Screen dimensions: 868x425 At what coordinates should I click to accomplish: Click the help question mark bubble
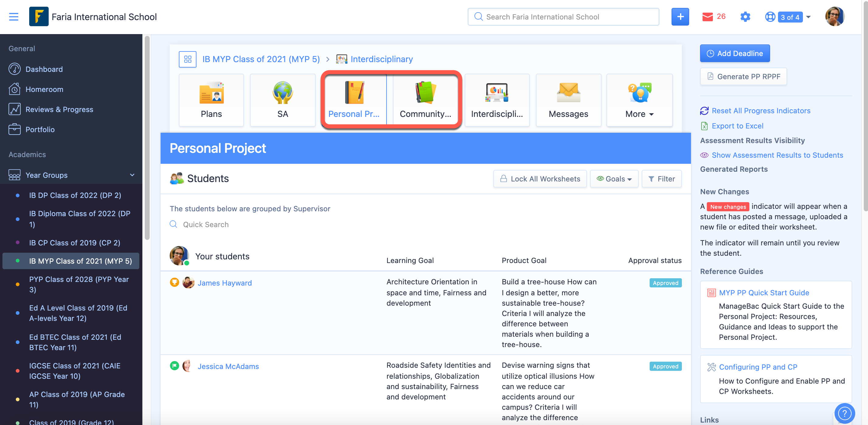[844, 413]
